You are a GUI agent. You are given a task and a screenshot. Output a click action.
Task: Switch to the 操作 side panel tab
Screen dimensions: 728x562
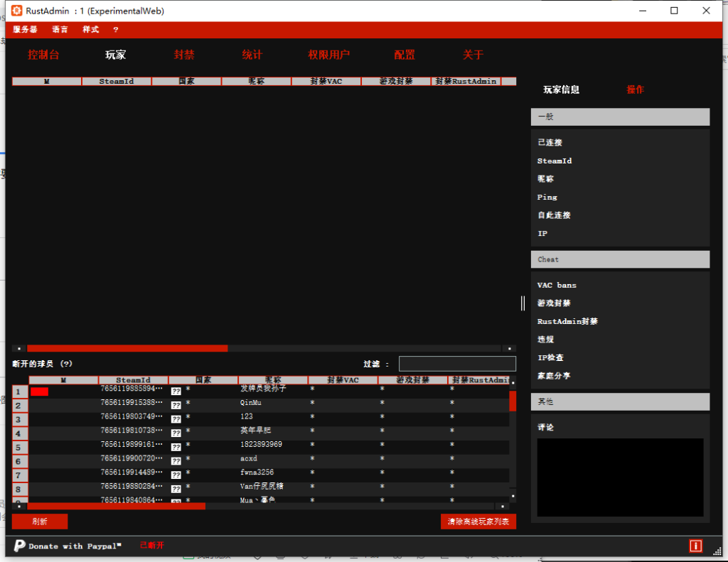[x=635, y=90]
